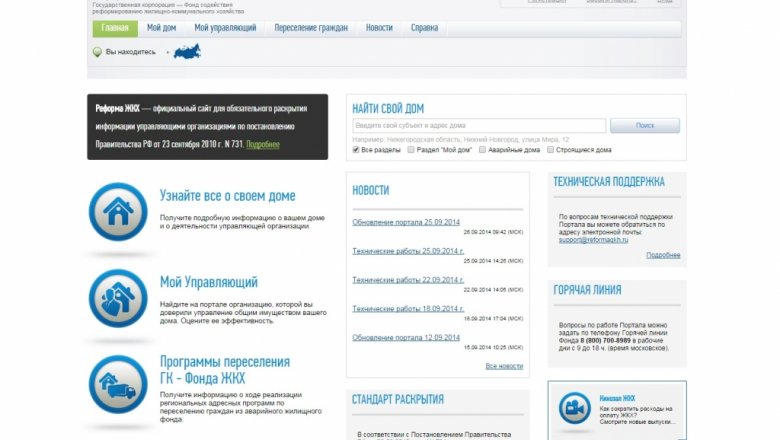Open news 'Обновление портала 12.09.2014'
780x440 pixels.
(x=406, y=338)
